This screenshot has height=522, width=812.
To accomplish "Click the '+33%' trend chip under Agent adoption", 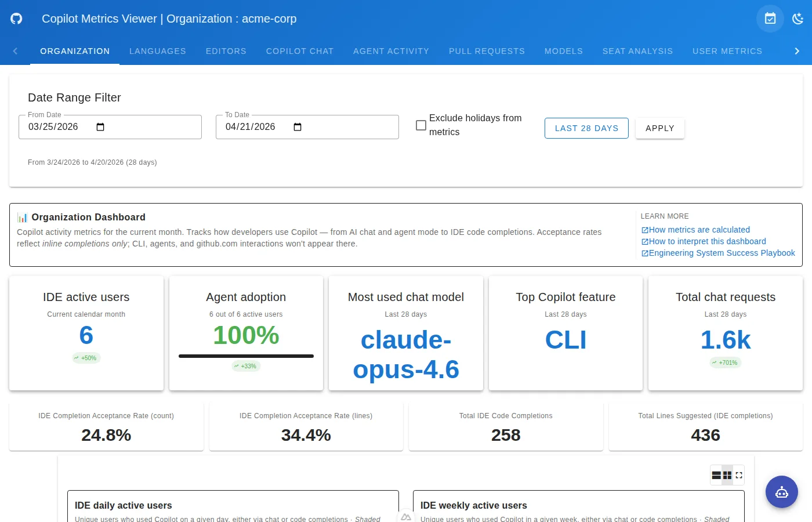I will tap(246, 367).
